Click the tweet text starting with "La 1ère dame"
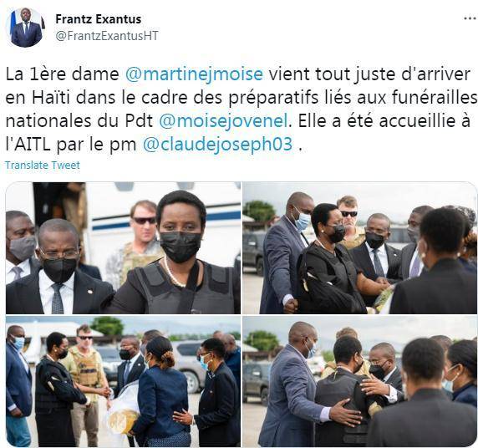This screenshot has height=448, width=478. [241, 109]
